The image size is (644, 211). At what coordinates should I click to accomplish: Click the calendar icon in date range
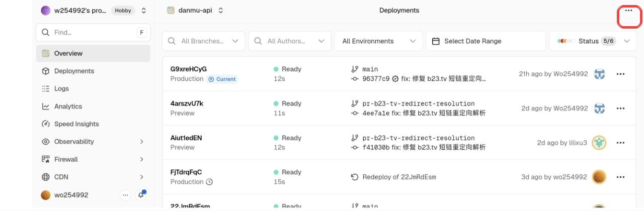click(436, 41)
